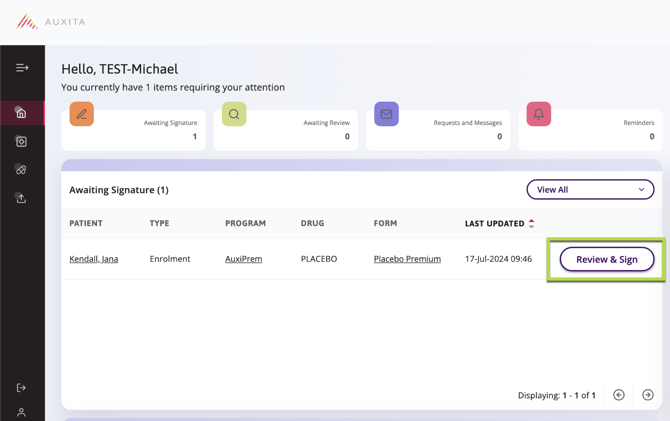The width and height of the screenshot is (670, 421).
Task: Click the purple Requests and Messages envelope icon
Action: coord(386,114)
